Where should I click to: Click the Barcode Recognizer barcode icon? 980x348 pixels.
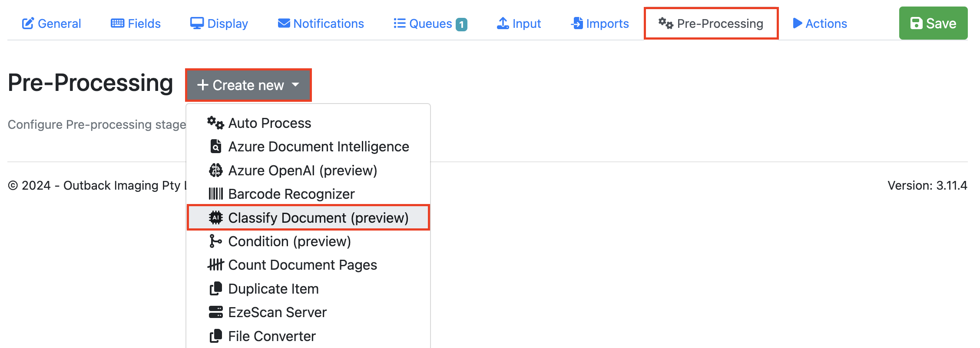click(x=215, y=194)
